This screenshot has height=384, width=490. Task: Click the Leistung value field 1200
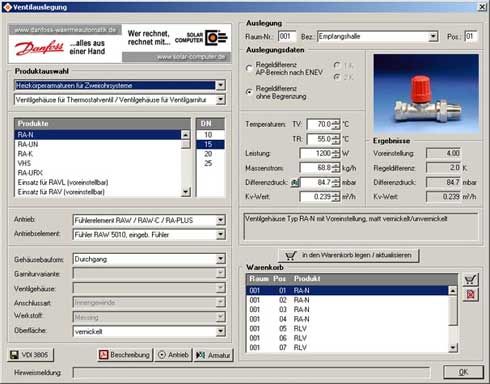click(316, 154)
